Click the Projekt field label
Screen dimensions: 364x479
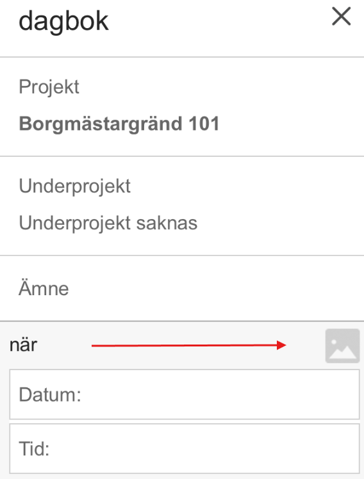pyautogui.click(x=49, y=87)
